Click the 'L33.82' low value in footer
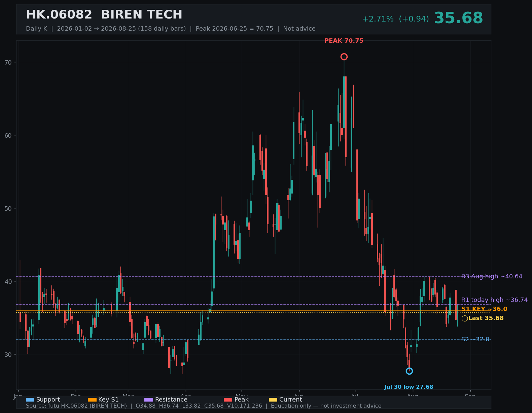532x413 pixels. tap(191, 406)
